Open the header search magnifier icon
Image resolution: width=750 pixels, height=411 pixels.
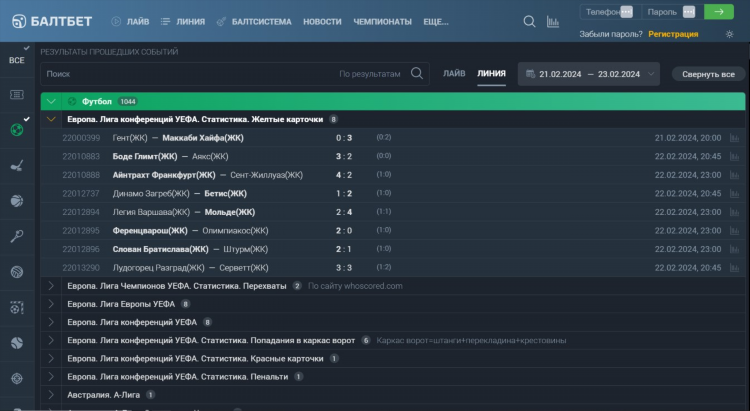[x=529, y=22]
